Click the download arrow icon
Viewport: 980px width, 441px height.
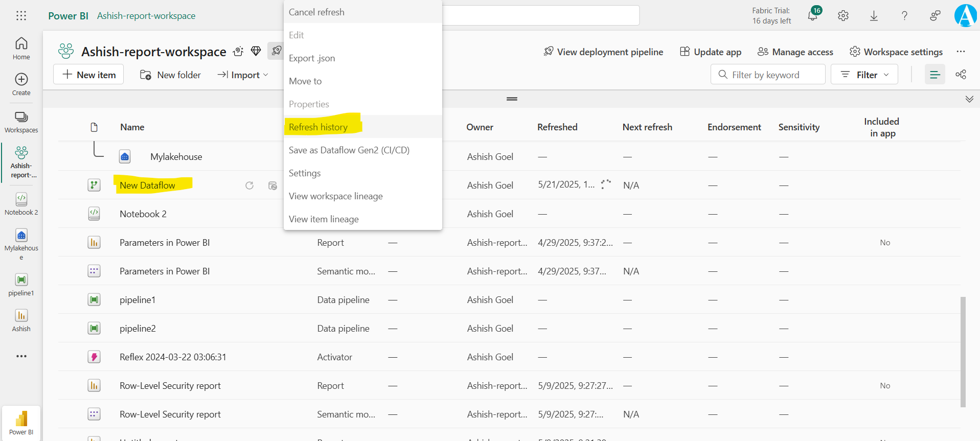pos(874,16)
